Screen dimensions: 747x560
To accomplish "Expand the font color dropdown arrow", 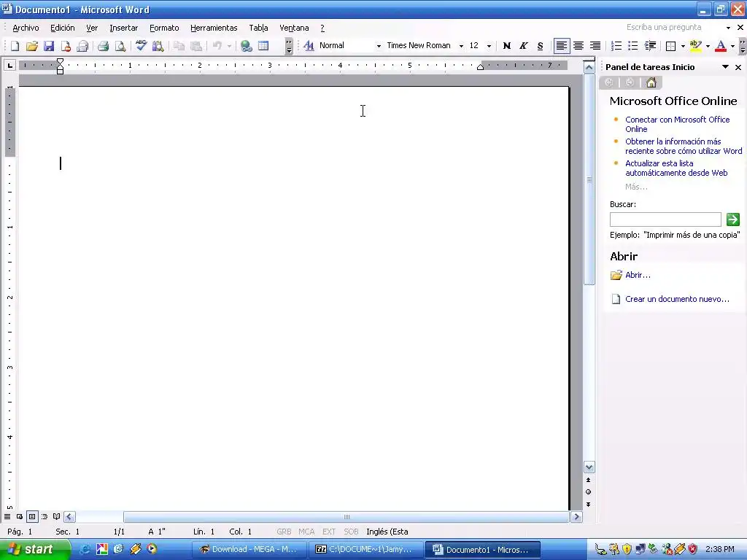I will pyautogui.click(x=732, y=46).
